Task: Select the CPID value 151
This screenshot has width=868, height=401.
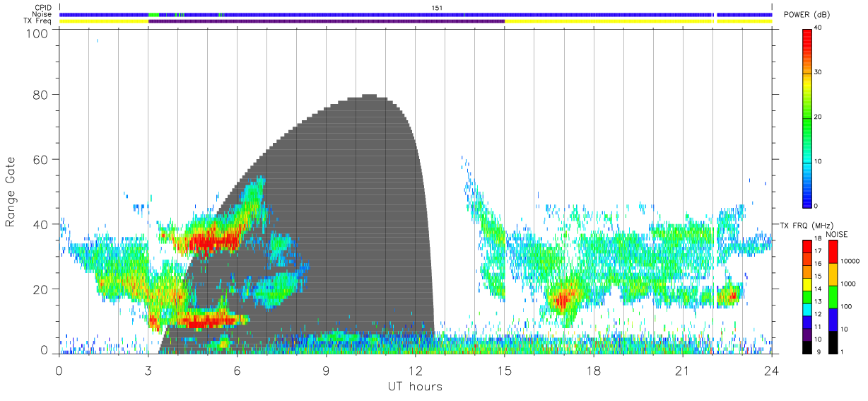Action: coord(437,8)
